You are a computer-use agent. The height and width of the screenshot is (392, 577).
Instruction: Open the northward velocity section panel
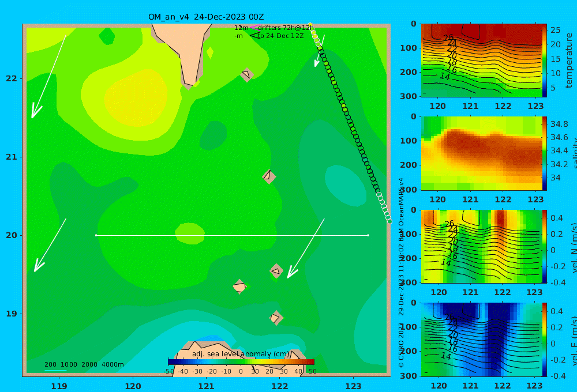point(481,247)
